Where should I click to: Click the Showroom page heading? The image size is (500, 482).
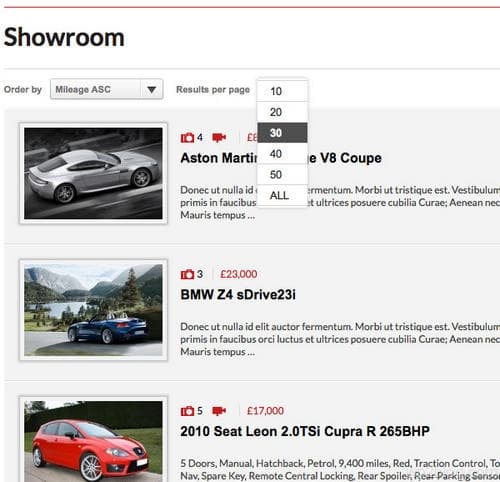click(x=64, y=37)
